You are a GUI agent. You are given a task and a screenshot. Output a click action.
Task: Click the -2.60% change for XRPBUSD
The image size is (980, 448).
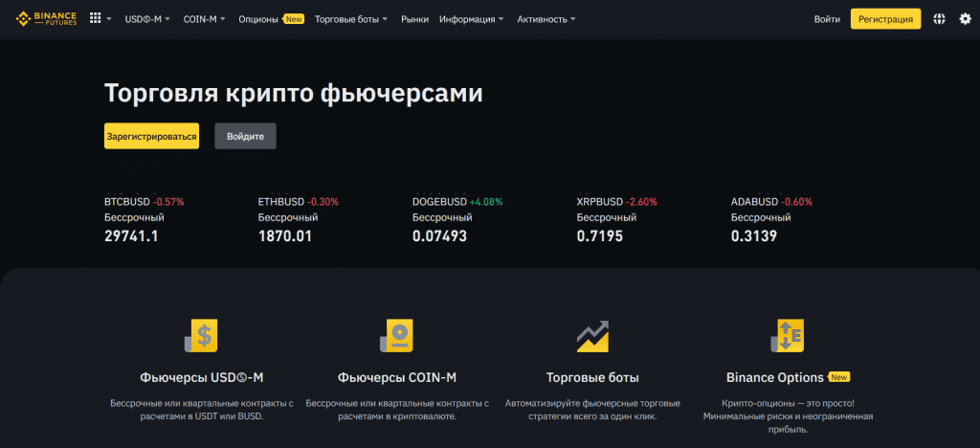pos(641,202)
